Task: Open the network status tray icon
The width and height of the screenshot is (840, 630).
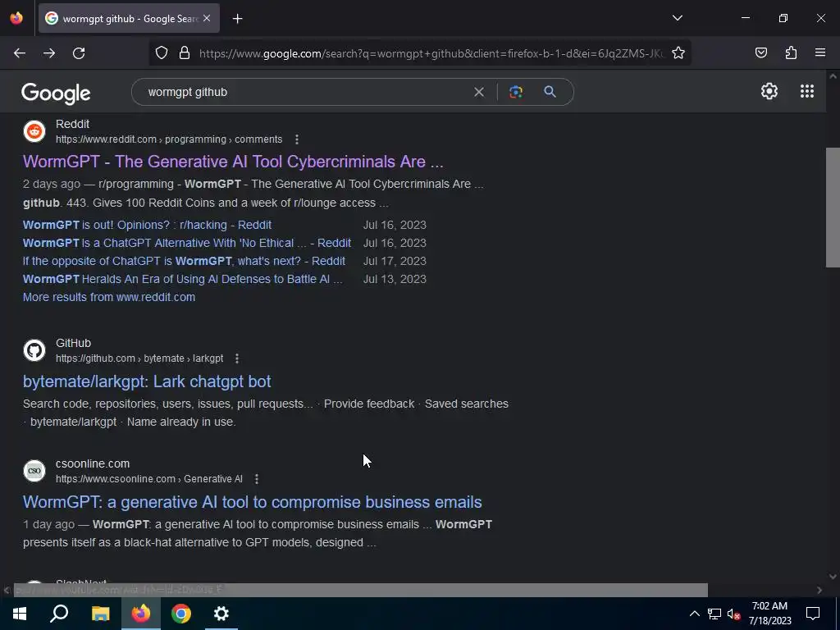Action: (714, 614)
